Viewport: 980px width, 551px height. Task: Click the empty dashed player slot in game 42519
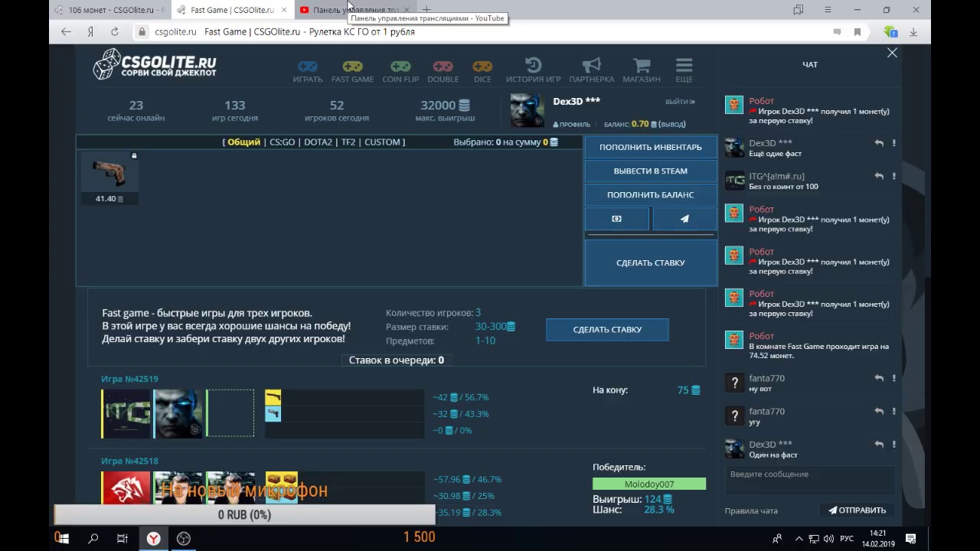(x=230, y=414)
